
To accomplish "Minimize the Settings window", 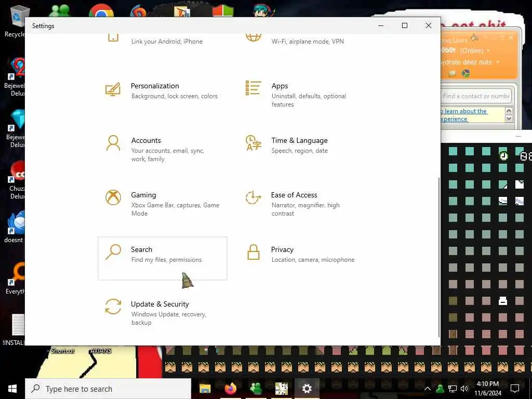I will click(381, 25).
